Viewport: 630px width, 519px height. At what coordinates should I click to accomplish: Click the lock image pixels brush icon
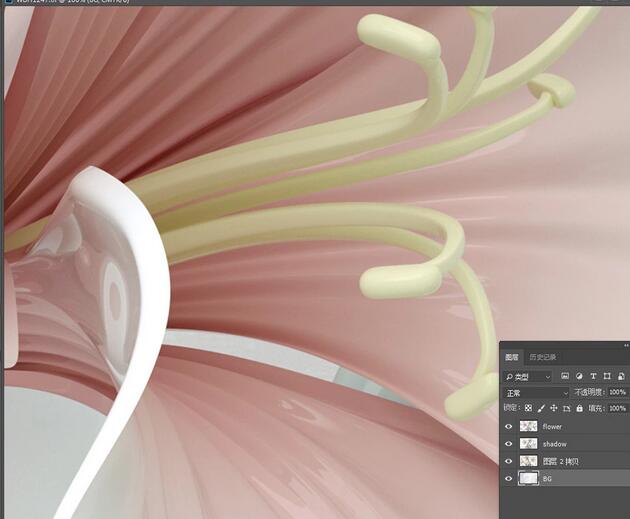[x=542, y=409]
